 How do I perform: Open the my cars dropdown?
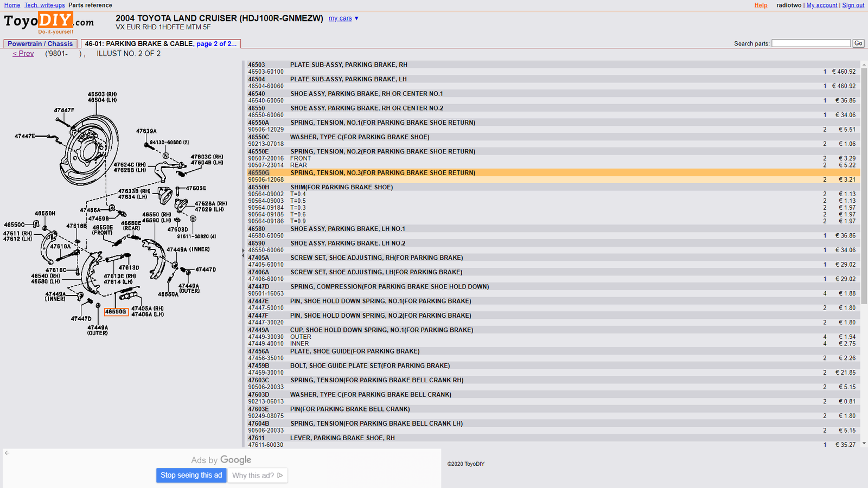click(343, 18)
